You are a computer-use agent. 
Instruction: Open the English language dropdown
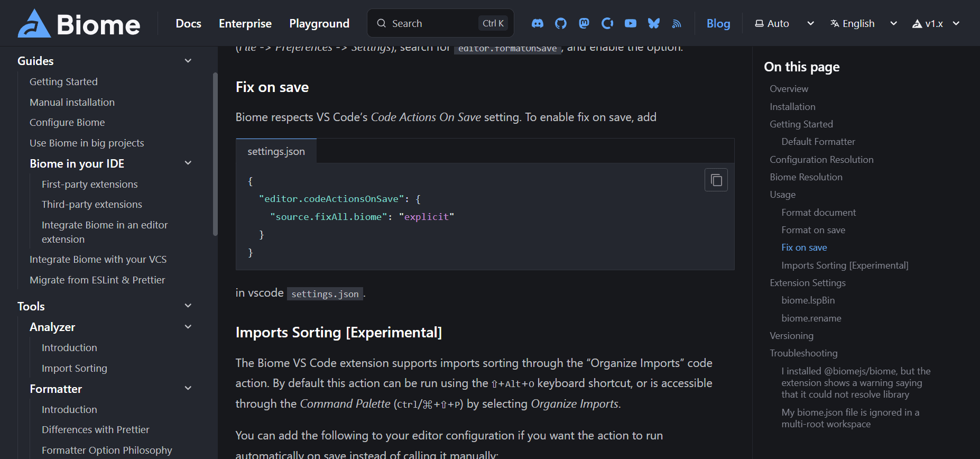coord(864,23)
